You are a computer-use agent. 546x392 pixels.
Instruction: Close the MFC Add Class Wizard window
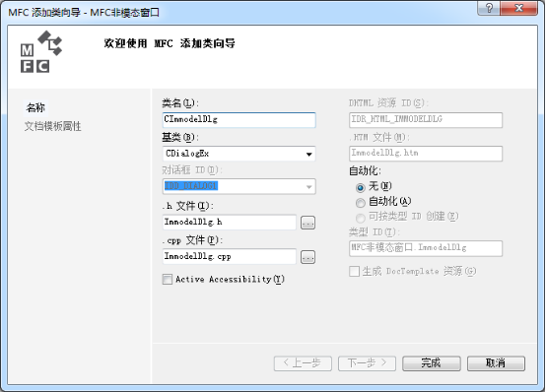coord(519,8)
